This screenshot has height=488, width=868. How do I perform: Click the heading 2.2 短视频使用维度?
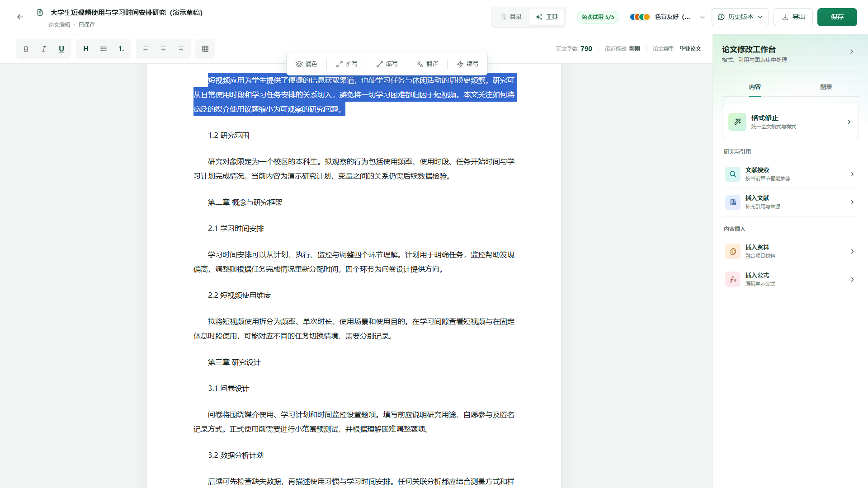(239, 296)
